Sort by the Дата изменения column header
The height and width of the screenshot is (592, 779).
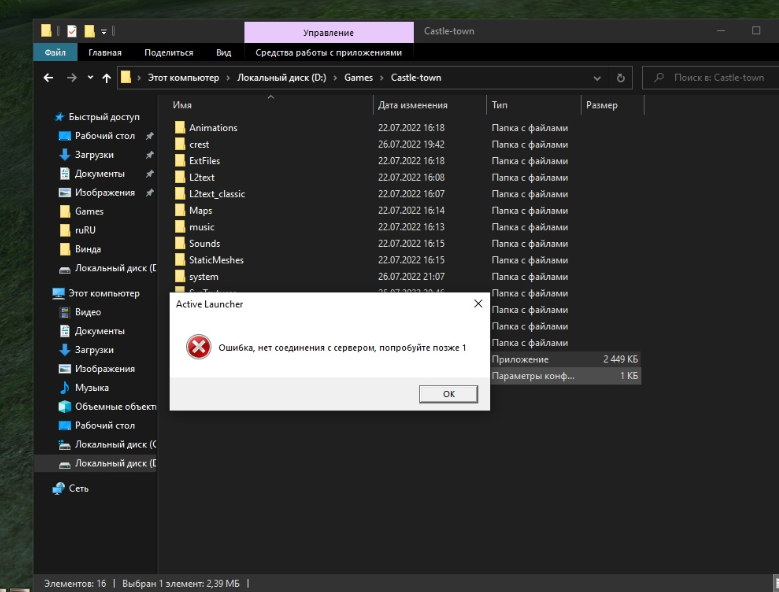coord(412,105)
